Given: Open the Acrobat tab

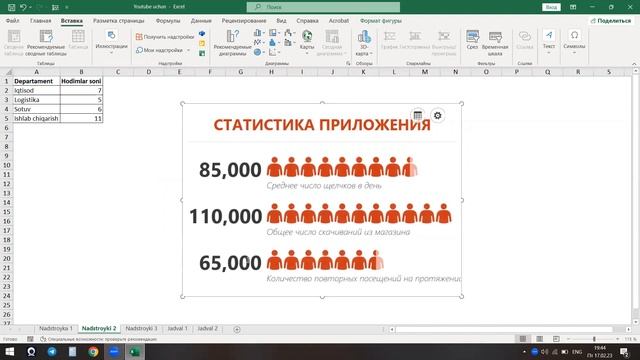Looking at the screenshot, I should coord(339,20).
